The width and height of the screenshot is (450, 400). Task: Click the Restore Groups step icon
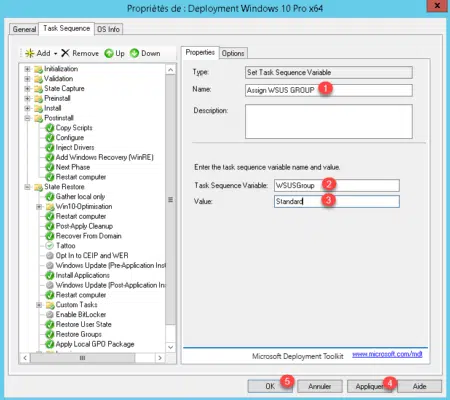tap(50, 334)
